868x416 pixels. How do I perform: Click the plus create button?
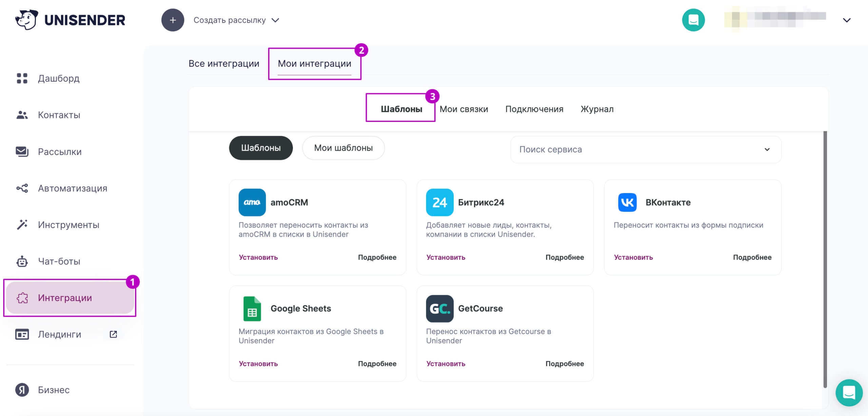click(x=173, y=20)
